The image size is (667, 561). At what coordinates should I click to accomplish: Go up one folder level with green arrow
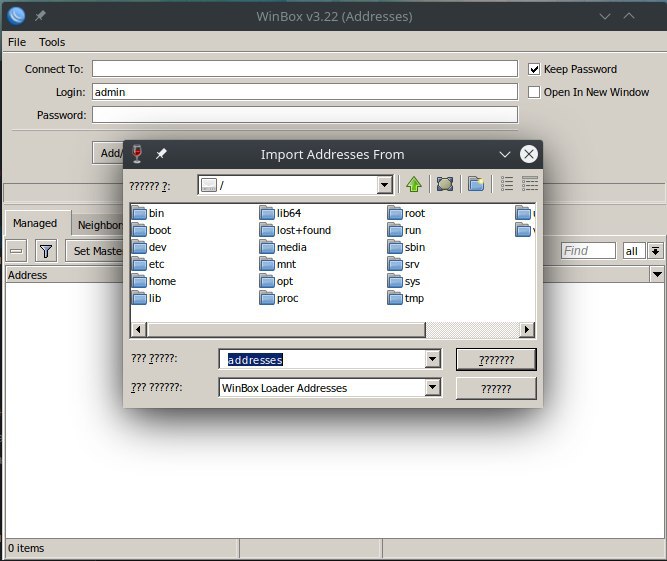click(x=413, y=185)
